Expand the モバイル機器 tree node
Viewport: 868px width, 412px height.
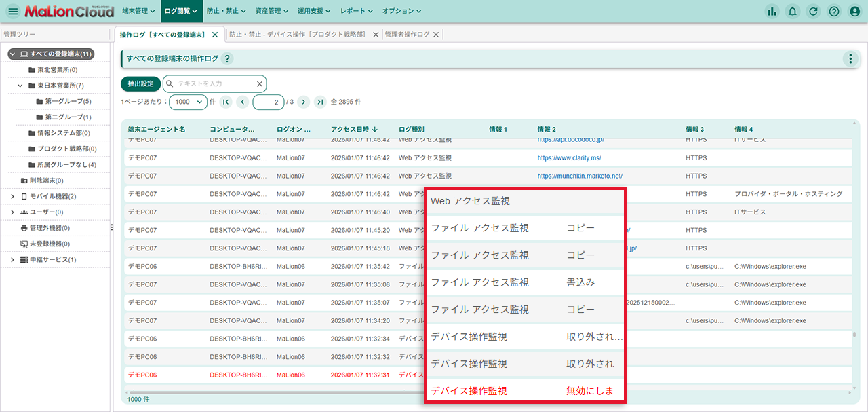pos(12,195)
